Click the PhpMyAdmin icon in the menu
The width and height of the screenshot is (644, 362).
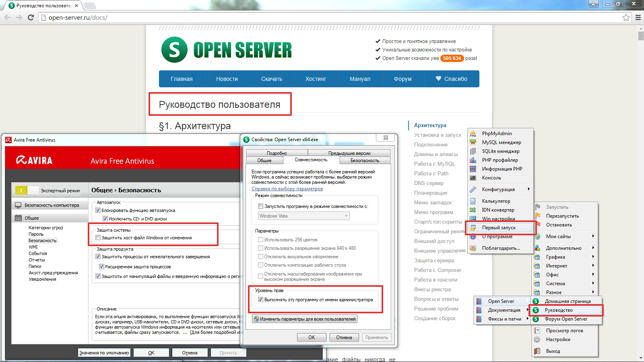pyautogui.click(x=473, y=134)
